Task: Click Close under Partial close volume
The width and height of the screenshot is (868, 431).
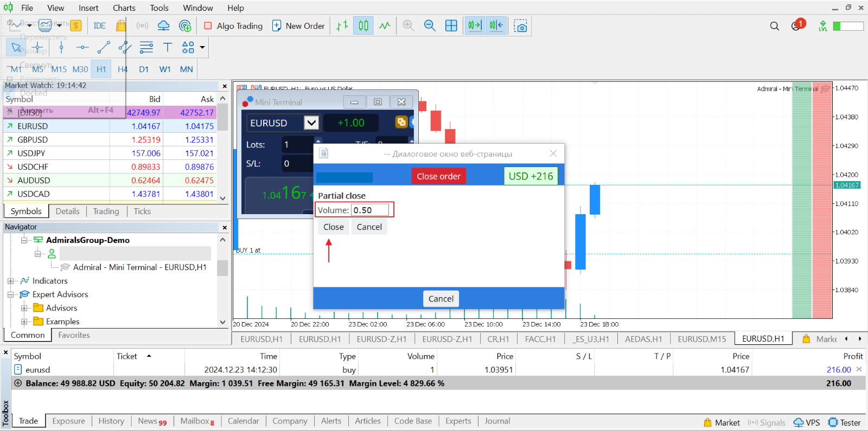Action: click(334, 227)
